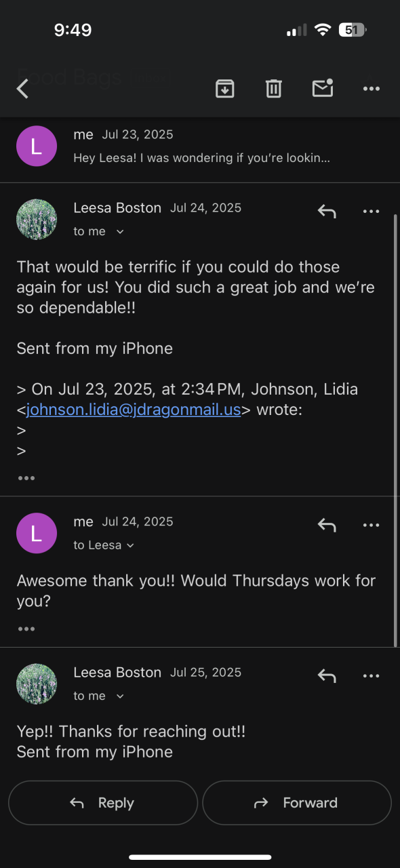Viewport: 400px width, 868px height.
Task: Go back using the top-left arrow
Action: (23, 89)
